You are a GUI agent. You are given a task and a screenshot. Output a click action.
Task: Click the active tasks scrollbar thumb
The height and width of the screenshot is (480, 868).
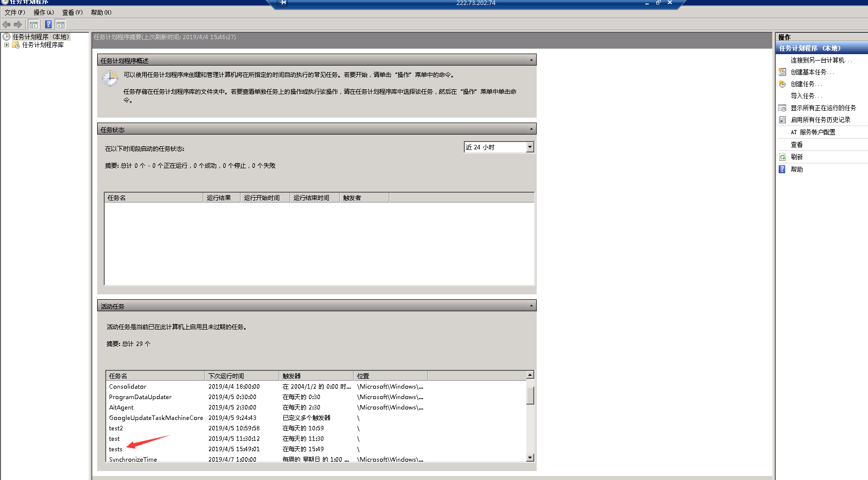click(530, 395)
